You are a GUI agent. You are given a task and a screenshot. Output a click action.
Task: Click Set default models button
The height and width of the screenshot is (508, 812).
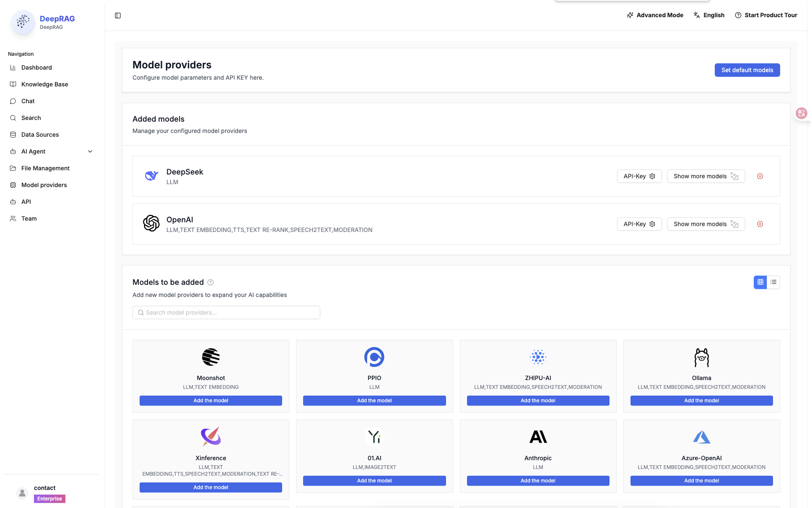point(747,70)
